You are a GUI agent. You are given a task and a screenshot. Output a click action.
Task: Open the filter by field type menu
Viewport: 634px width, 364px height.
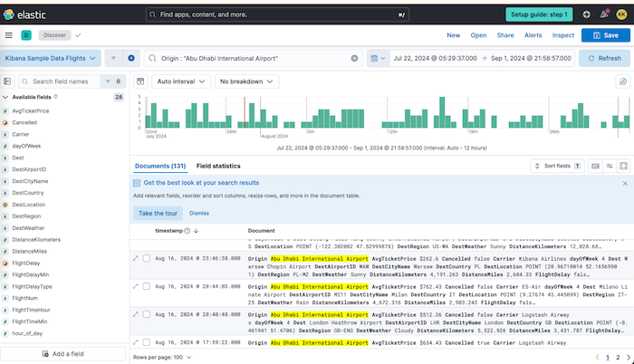(x=113, y=81)
